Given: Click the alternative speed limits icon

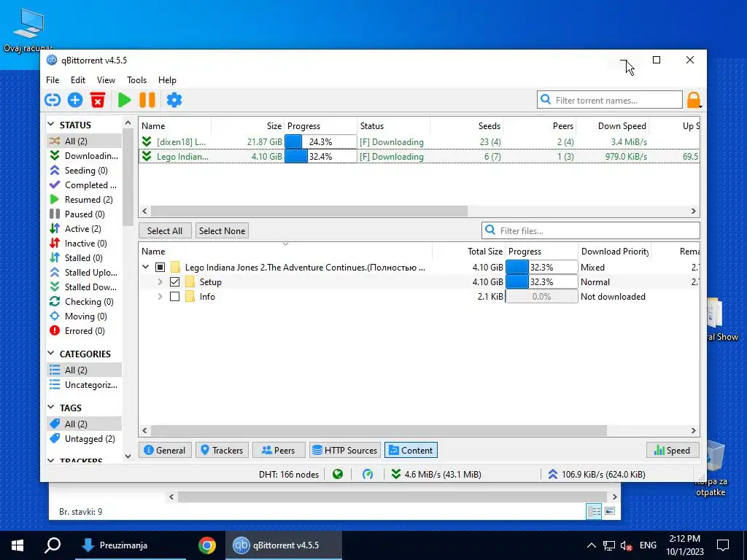Looking at the screenshot, I should 368,474.
